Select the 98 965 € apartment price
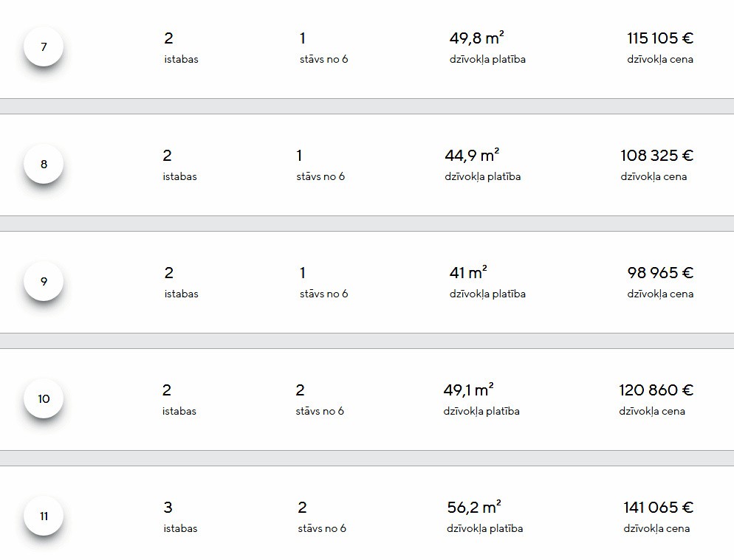 click(660, 273)
